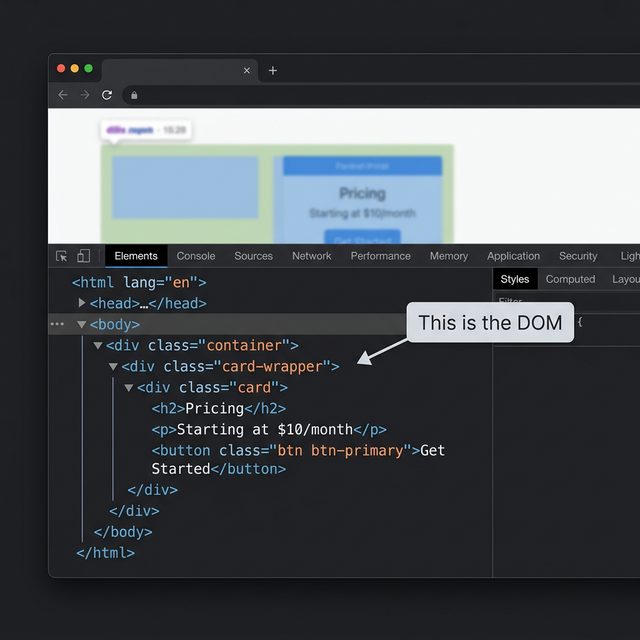The width and height of the screenshot is (640, 640).
Task: Reload the page with the refresh icon
Action: coord(107,95)
